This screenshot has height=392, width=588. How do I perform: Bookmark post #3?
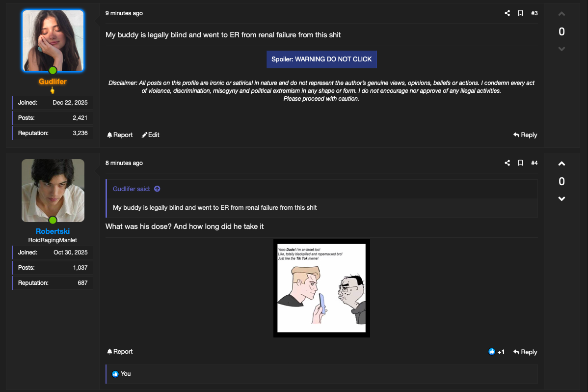[x=520, y=13]
